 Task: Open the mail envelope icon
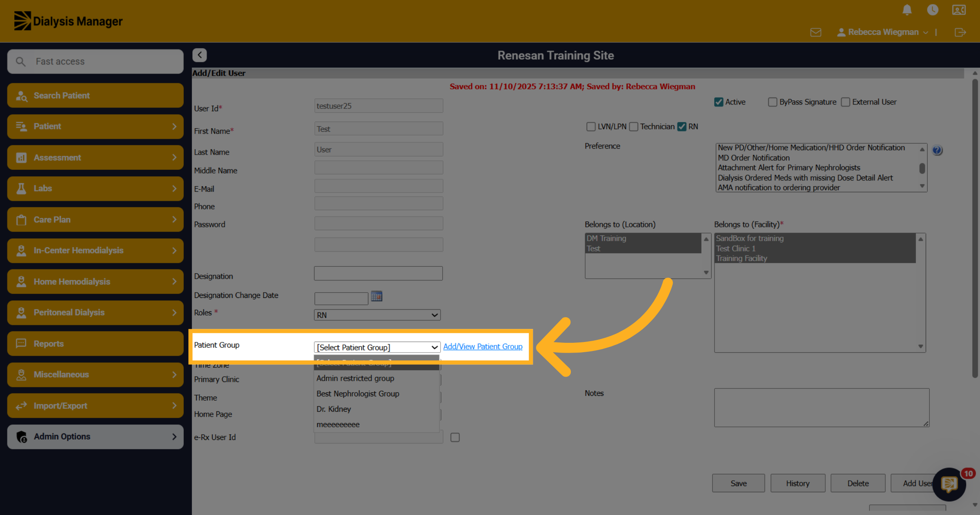pos(815,32)
